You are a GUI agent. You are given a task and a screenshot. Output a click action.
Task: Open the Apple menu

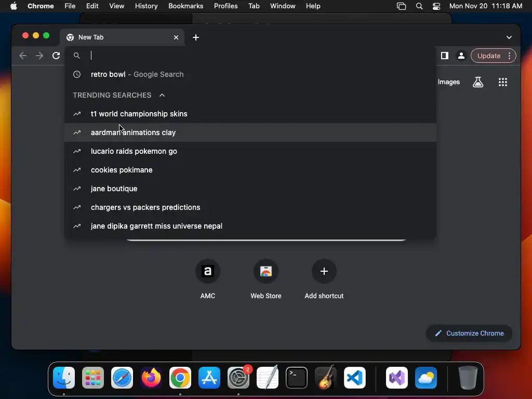pyautogui.click(x=14, y=6)
